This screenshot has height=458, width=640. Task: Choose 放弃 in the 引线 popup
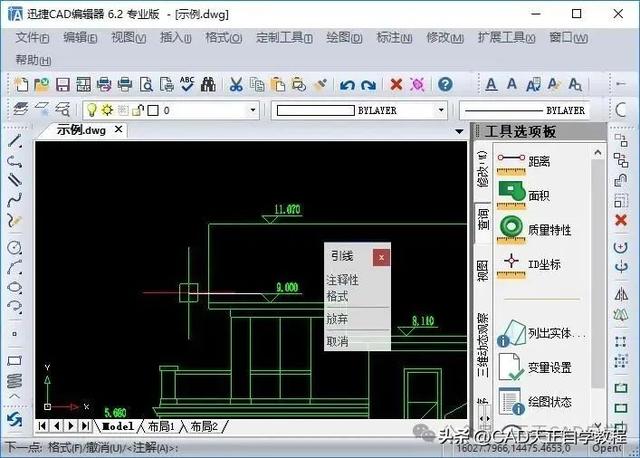pos(337,319)
